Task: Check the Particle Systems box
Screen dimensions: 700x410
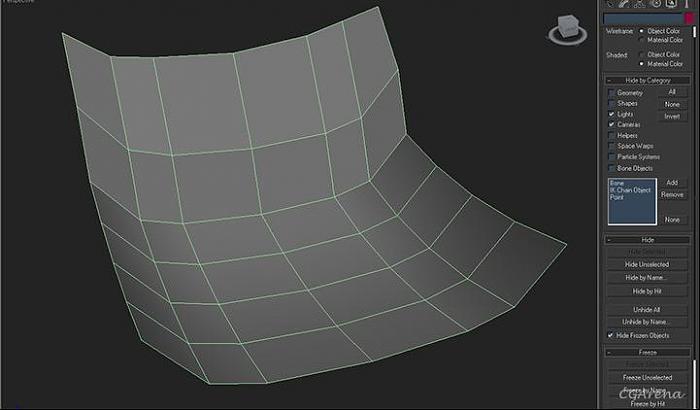Action: pyautogui.click(x=611, y=157)
